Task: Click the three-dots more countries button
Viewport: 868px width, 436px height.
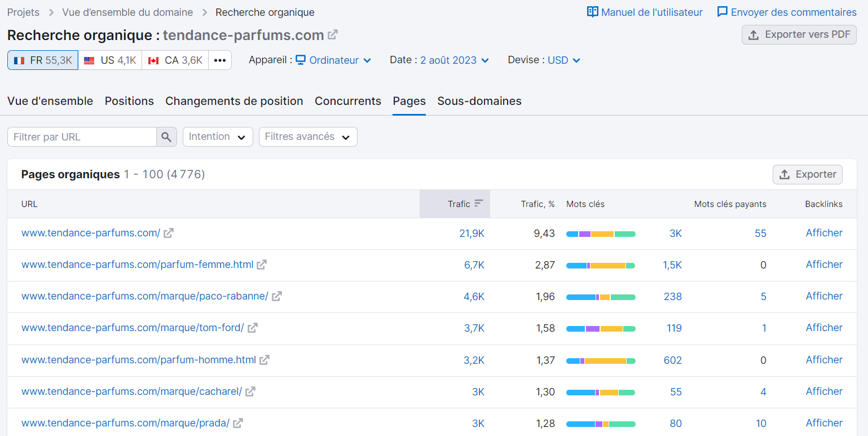Action: coord(220,60)
